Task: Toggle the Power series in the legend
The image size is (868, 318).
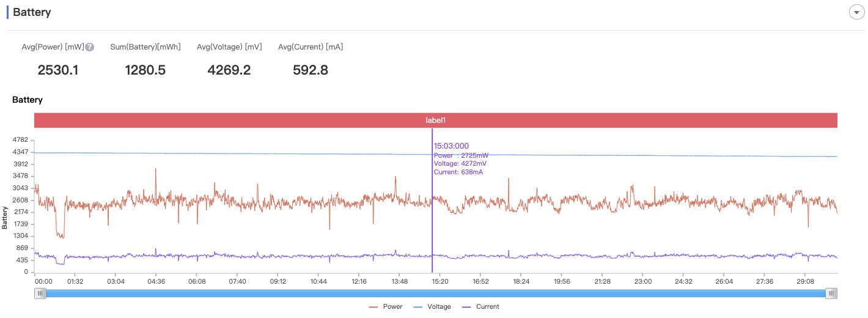Action: coord(386,306)
